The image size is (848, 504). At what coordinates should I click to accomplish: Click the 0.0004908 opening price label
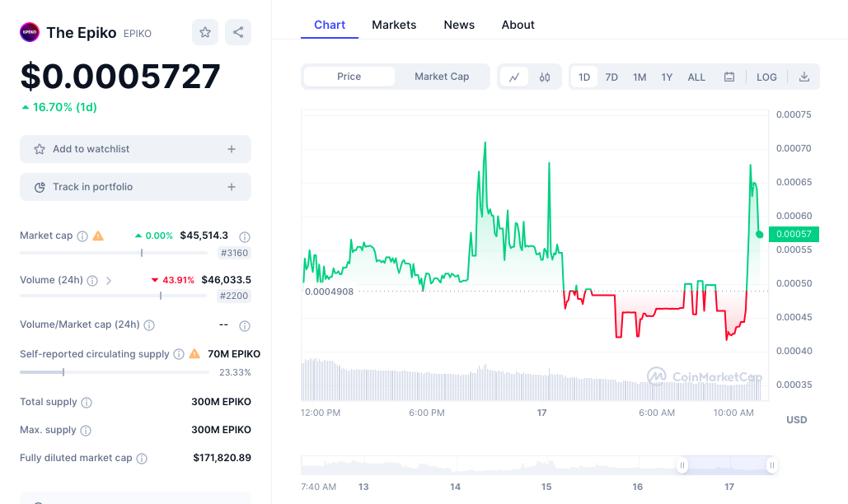click(x=329, y=292)
